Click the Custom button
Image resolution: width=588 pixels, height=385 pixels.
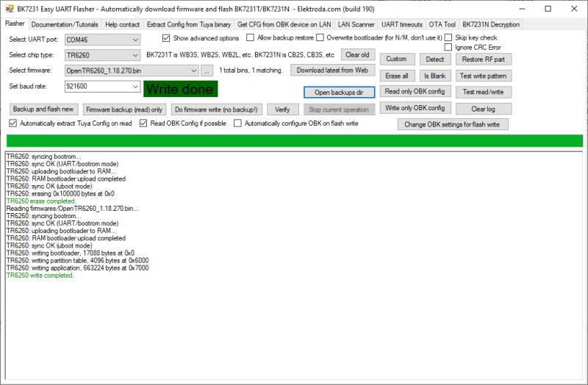[397, 59]
